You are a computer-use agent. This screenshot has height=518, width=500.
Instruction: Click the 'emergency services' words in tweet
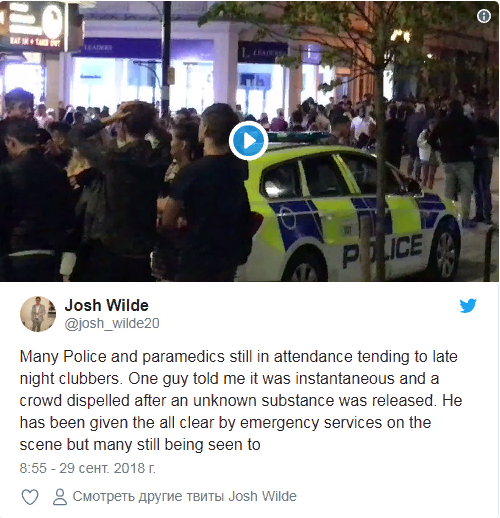(x=311, y=423)
